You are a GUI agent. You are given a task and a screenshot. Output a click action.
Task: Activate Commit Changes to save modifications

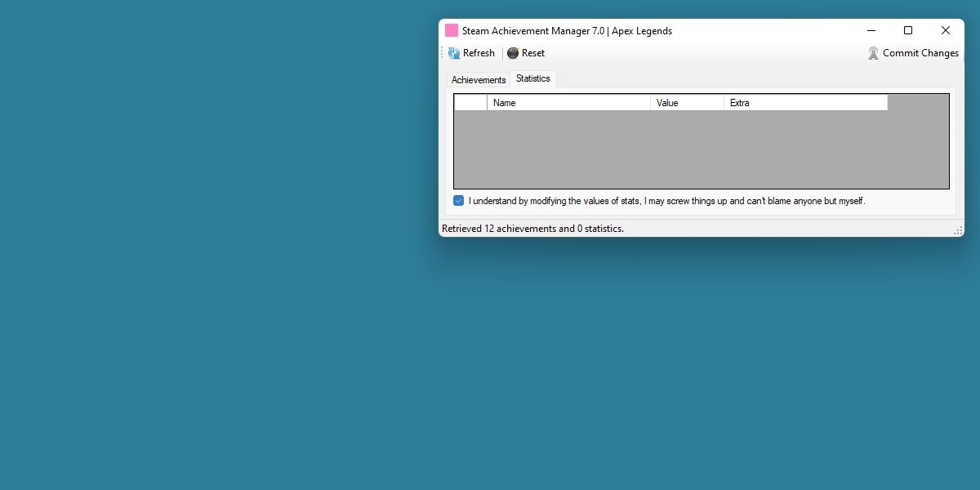point(919,52)
